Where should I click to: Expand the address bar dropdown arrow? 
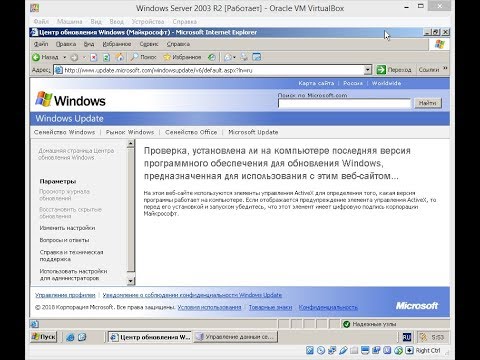tap(367, 70)
